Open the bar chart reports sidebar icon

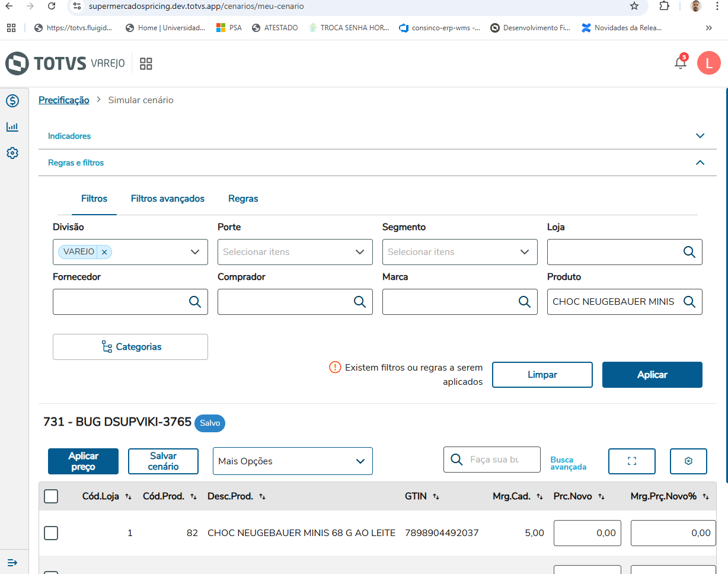point(12,127)
